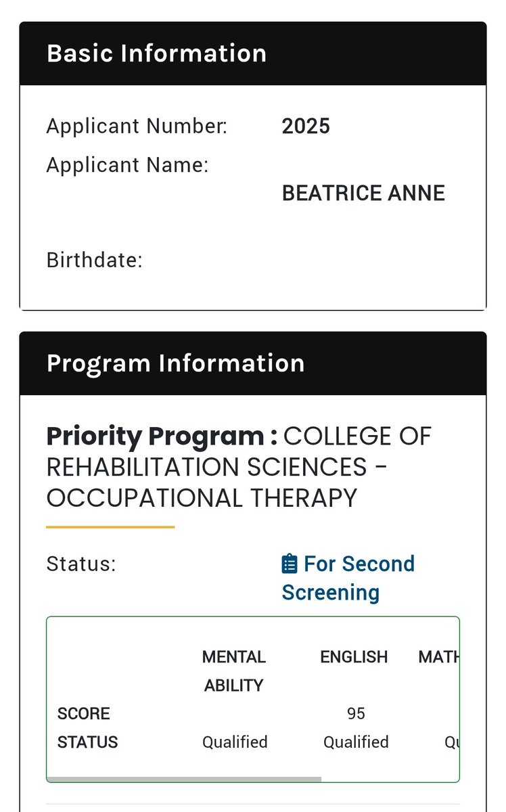Click the MENTAL ABILITY column header
The image size is (506, 812).
(235, 671)
